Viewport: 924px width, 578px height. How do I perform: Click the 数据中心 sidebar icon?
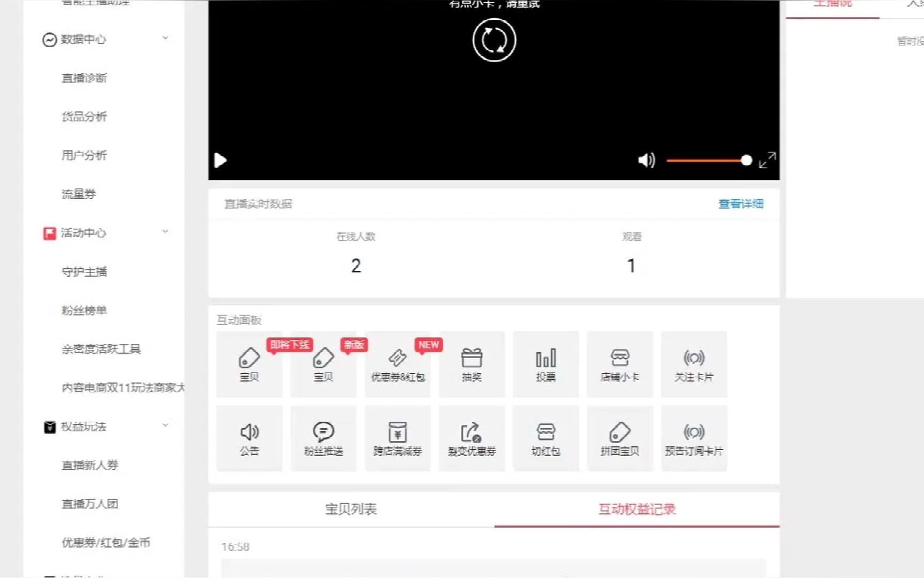point(49,40)
